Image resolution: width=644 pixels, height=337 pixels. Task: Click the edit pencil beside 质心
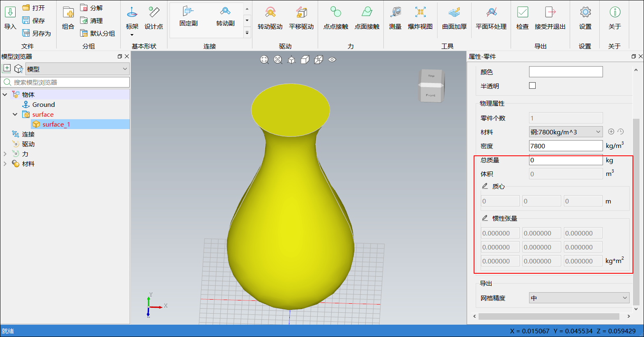point(485,186)
